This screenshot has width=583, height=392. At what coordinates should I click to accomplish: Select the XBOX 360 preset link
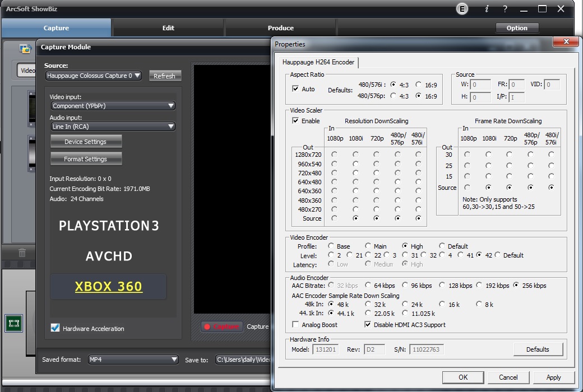108,287
